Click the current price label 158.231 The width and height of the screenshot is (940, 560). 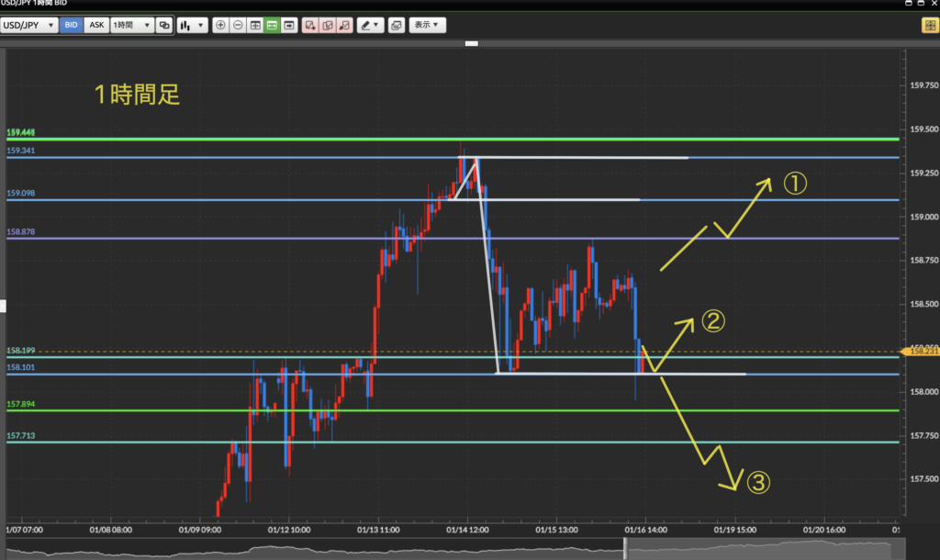click(x=921, y=350)
